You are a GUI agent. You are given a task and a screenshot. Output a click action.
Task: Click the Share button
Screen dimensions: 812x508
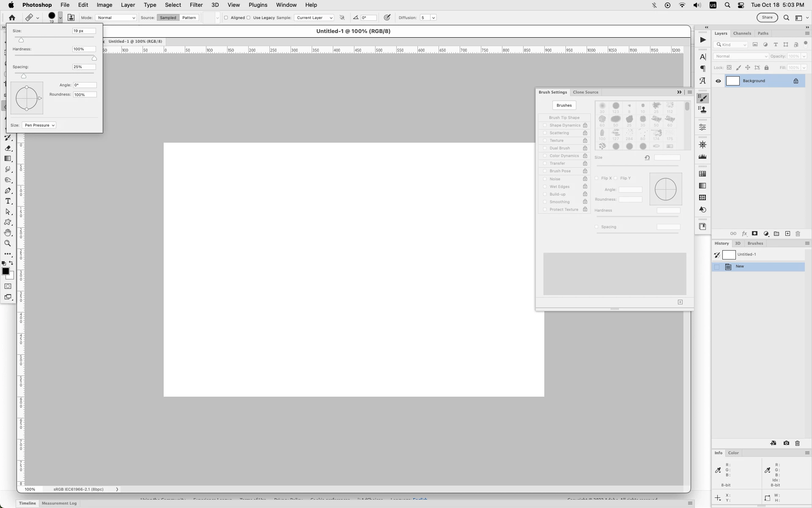pyautogui.click(x=767, y=17)
